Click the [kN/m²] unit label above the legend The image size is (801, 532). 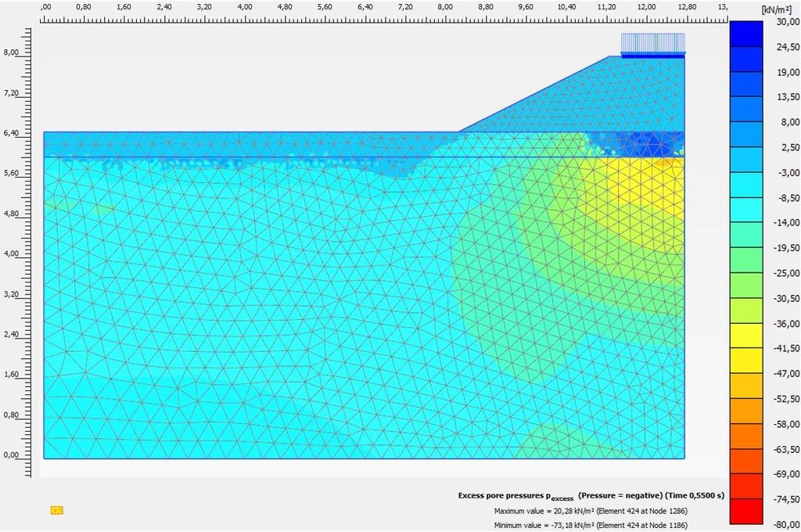(777, 9)
